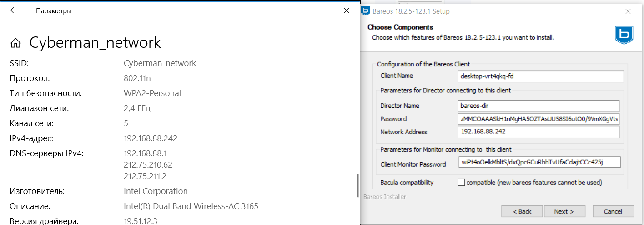Click the Client Monitor Password label
The image size is (644, 225).
[x=413, y=164]
